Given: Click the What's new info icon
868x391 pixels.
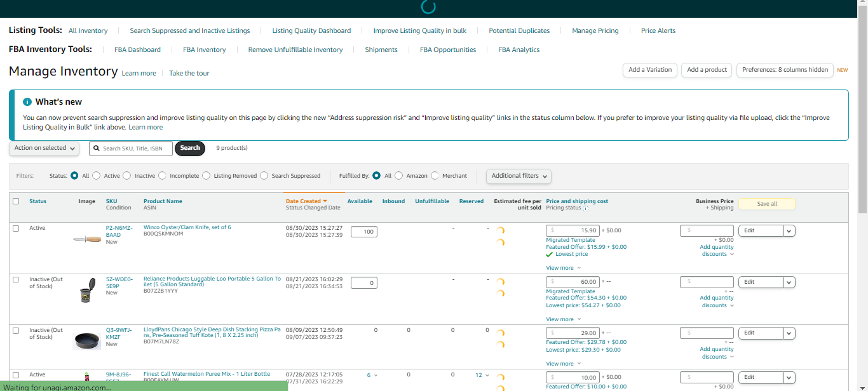Looking at the screenshot, I should point(27,102).
